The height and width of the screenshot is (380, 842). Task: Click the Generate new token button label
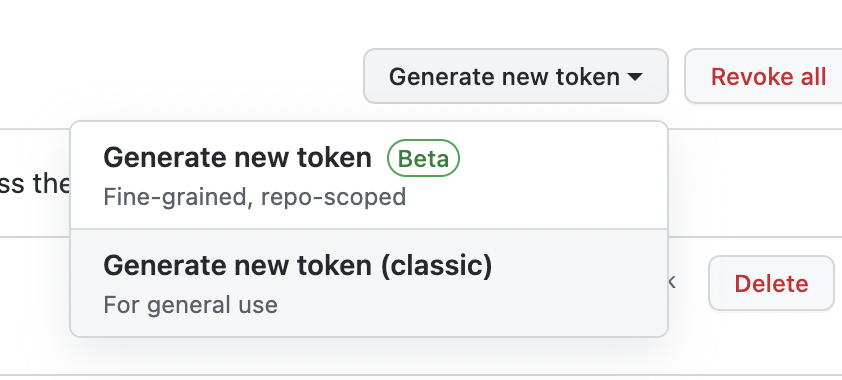[x=504, y=77]
